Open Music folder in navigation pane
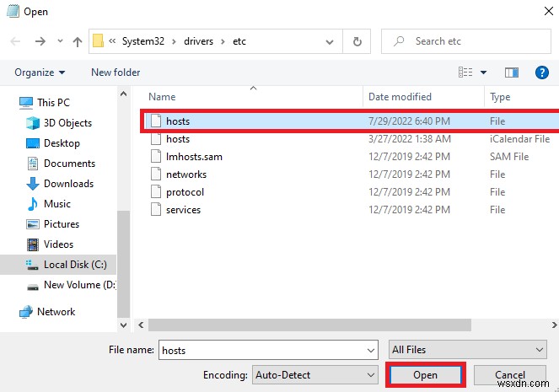The height and width of the screenshot is (392, 559). click(57, 204)
